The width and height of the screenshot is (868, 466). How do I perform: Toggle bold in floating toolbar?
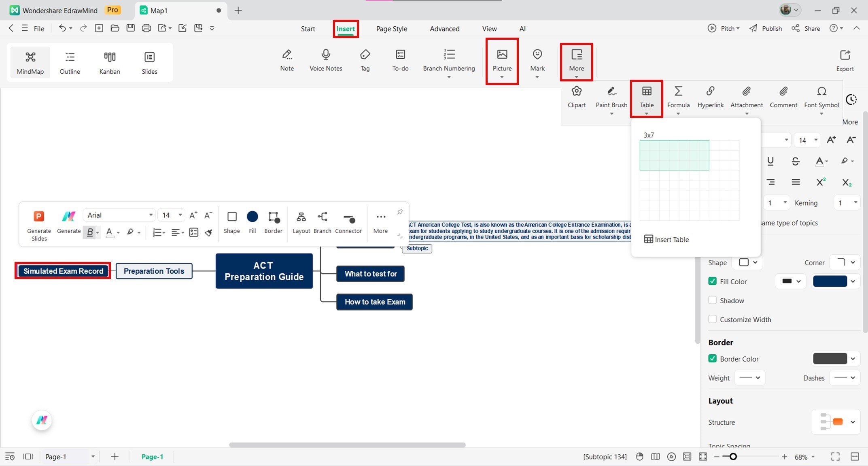coord(90,232)
